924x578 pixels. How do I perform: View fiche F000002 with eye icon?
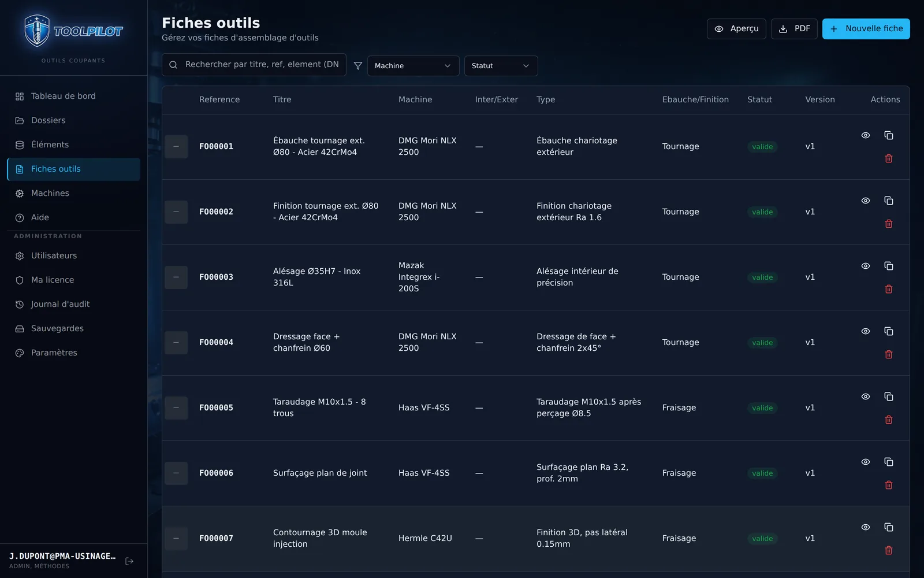pyautogui.click(x=866, y=201)
